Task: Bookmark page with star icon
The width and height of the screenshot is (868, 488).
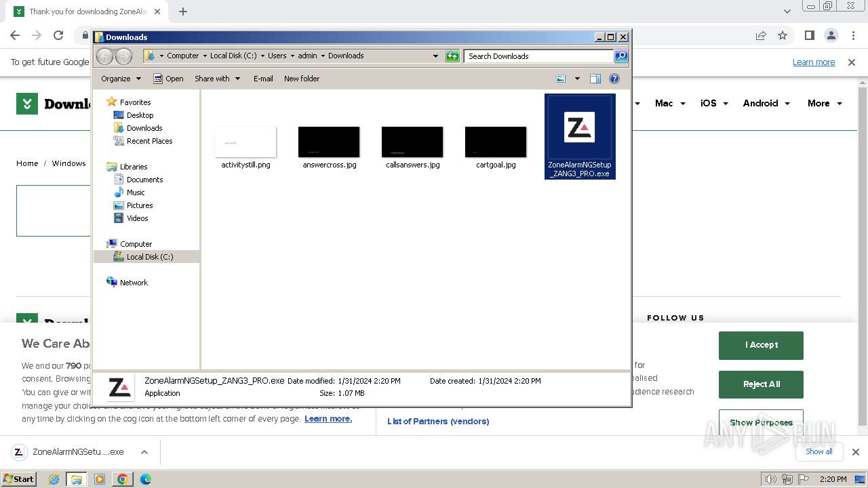Action: coord(783,35)
